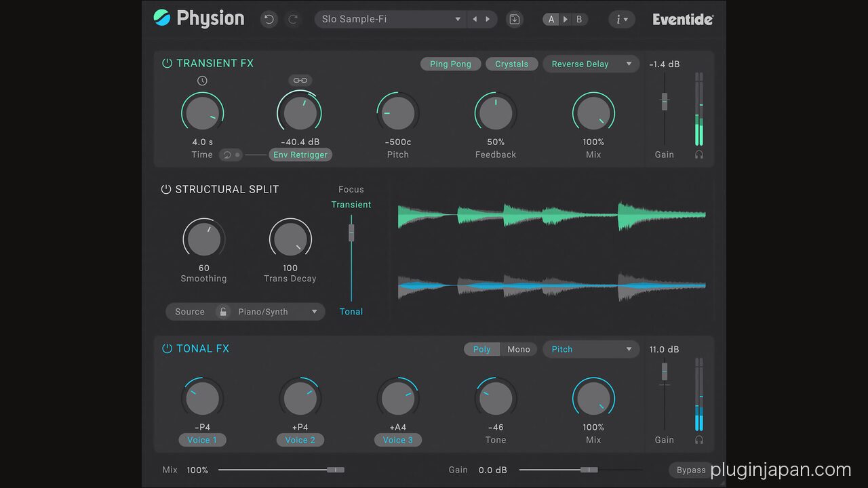Toggle Voice 1 on or off
The height and width of the screenshot is (488, 868).
click(202, 440)
